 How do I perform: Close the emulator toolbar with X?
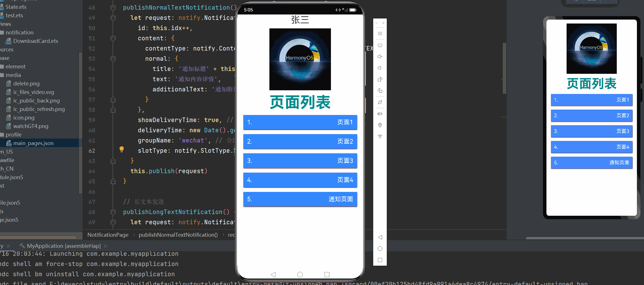click(383, 23)
